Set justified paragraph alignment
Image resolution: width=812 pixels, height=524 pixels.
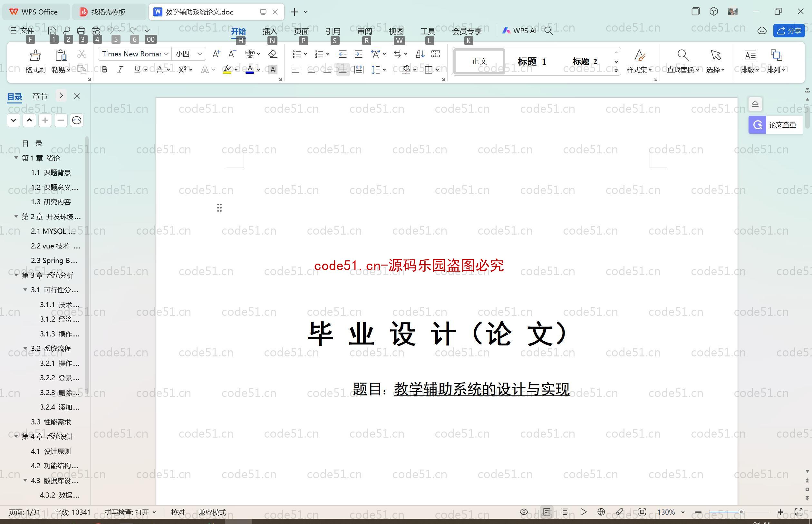[x=343, y=70]
